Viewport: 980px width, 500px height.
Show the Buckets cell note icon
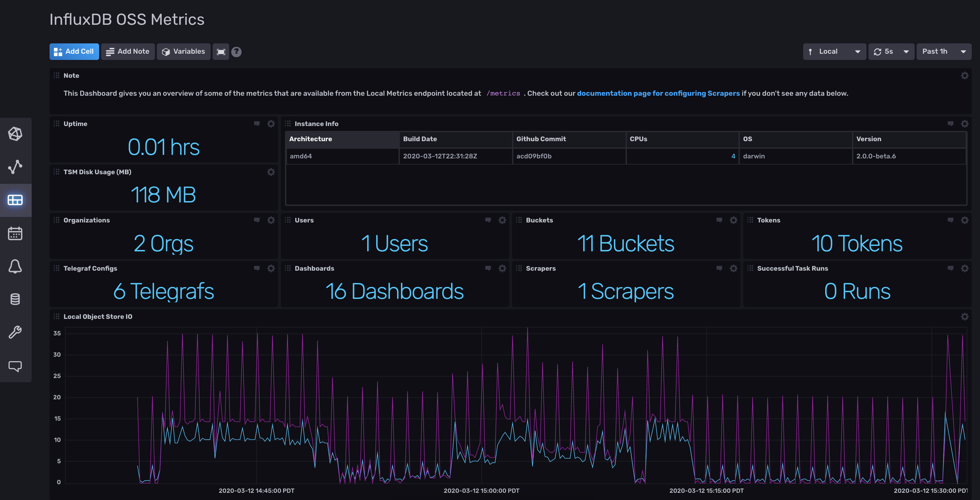(x=720, y=220)
